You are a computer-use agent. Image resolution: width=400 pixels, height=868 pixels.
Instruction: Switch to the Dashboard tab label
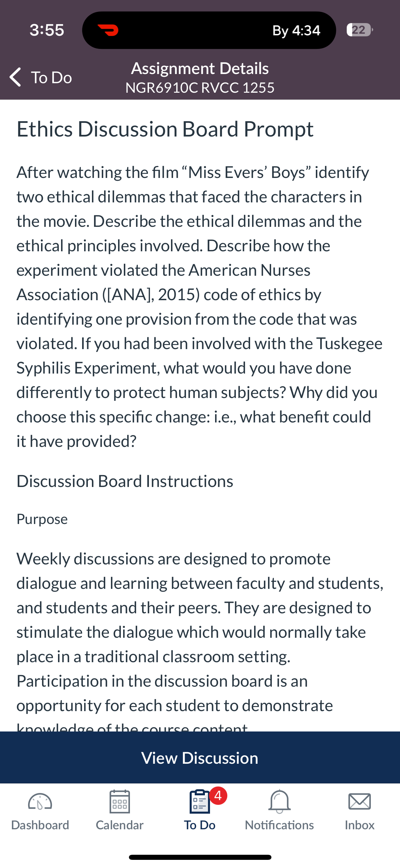pyautogui.click(x=40, y=825)
